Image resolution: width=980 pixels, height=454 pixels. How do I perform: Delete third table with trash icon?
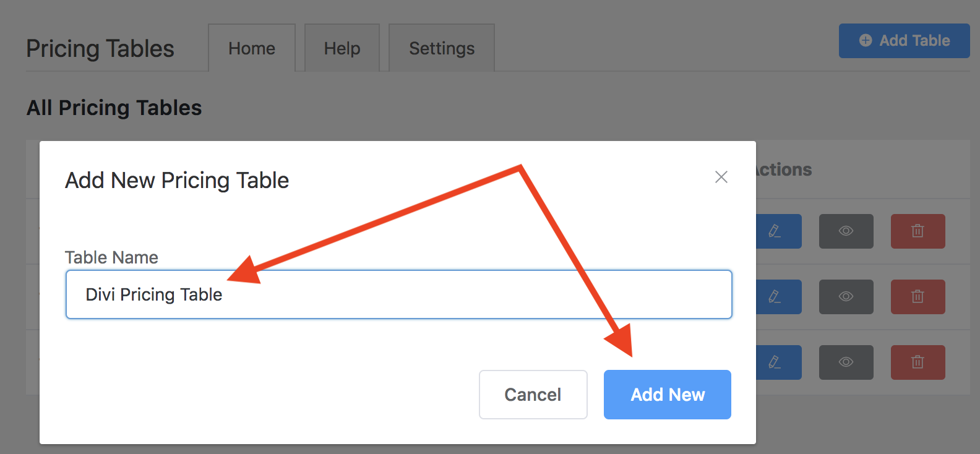click(918, 362)
